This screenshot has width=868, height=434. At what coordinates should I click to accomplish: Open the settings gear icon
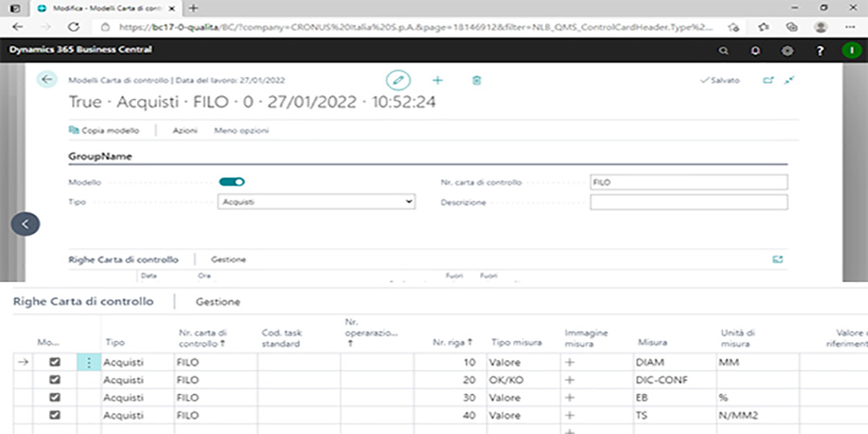click(787, 50)
